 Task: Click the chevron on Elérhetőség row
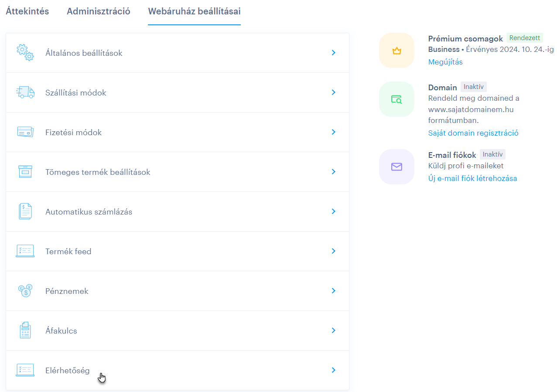(334, 370)
